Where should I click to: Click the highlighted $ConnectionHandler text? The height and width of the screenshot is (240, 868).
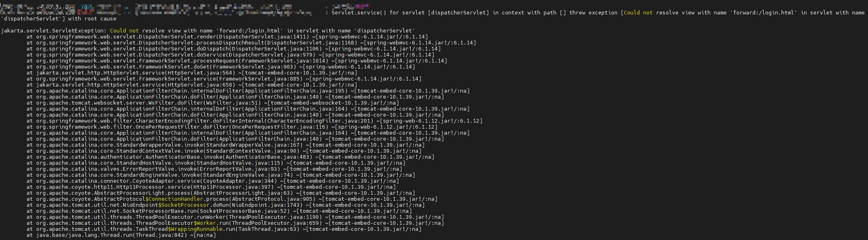(x=174, y=199)
